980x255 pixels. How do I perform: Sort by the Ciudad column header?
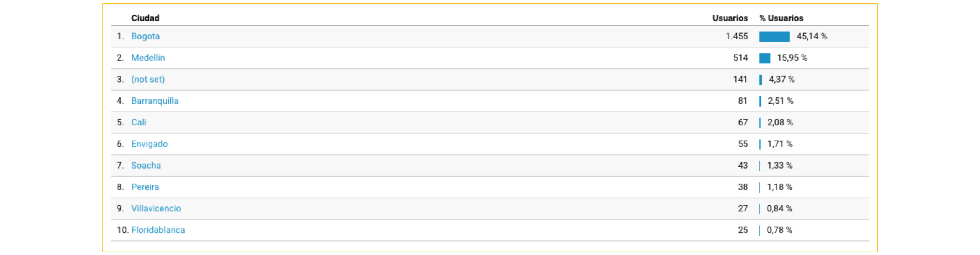click(x=145, y=18)
